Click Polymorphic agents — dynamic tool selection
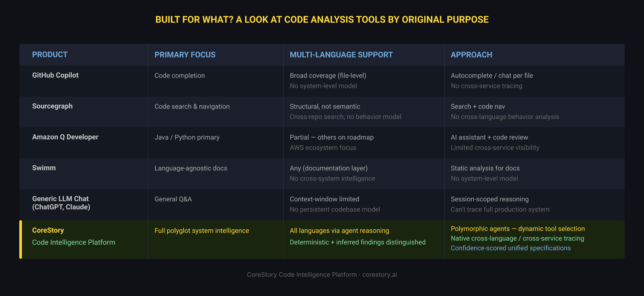This screenshot has width=644, height=296. point(518,229)
